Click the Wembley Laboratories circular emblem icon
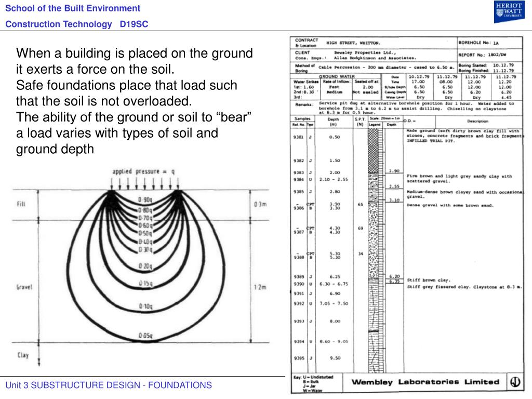The image size is (532, 399). (515, 382)
